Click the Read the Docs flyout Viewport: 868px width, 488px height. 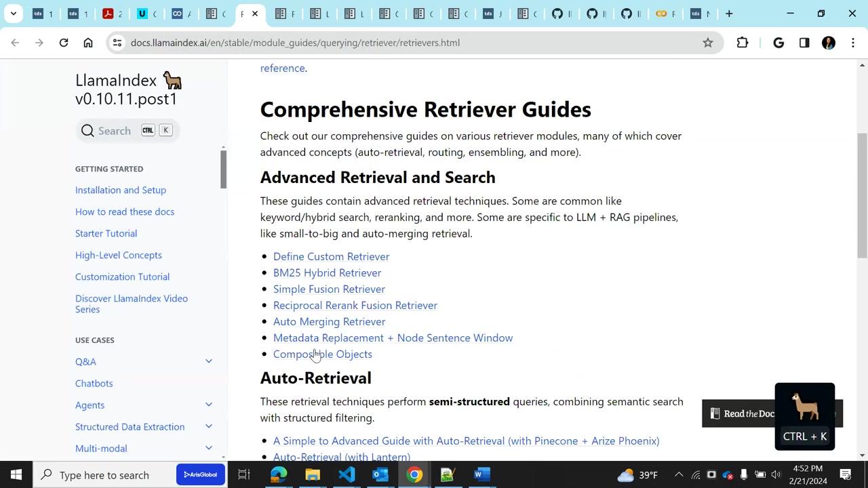click(x=739, y=413)
